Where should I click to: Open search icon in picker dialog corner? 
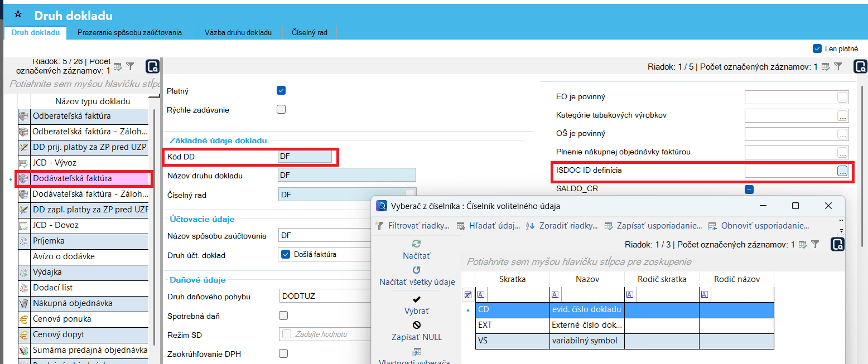pos(837,244)
